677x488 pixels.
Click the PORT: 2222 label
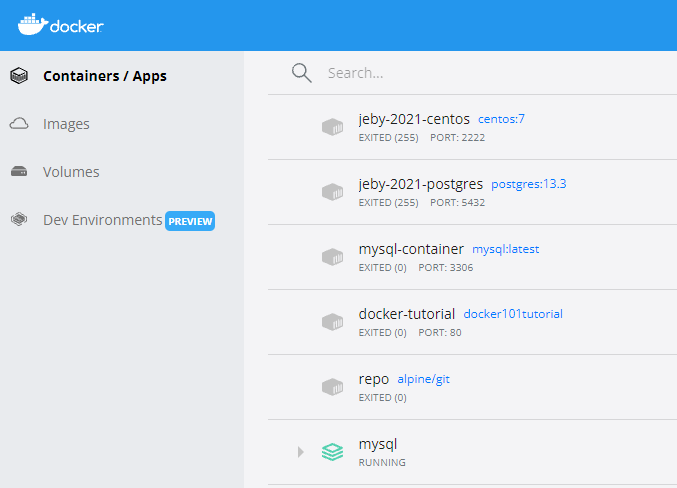click(457, 138)
